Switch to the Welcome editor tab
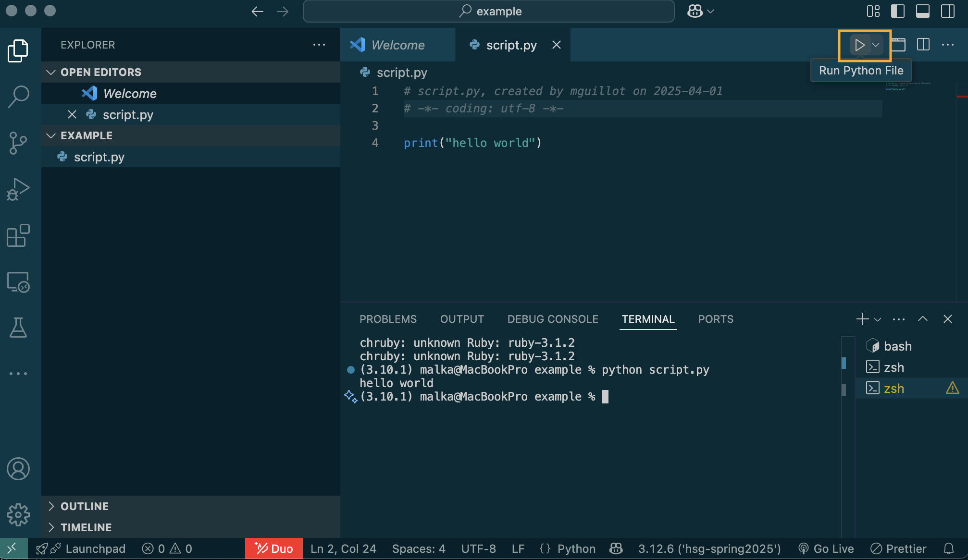 point(397,45)
